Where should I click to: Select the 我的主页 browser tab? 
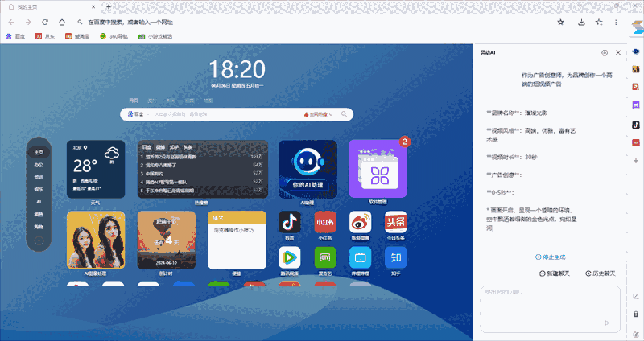[52, 6]
